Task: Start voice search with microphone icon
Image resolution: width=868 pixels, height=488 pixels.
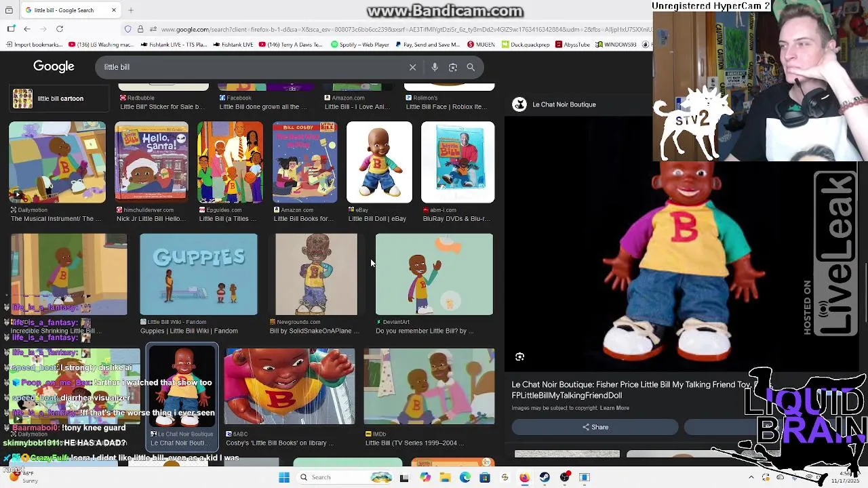Action: (435, 67)
